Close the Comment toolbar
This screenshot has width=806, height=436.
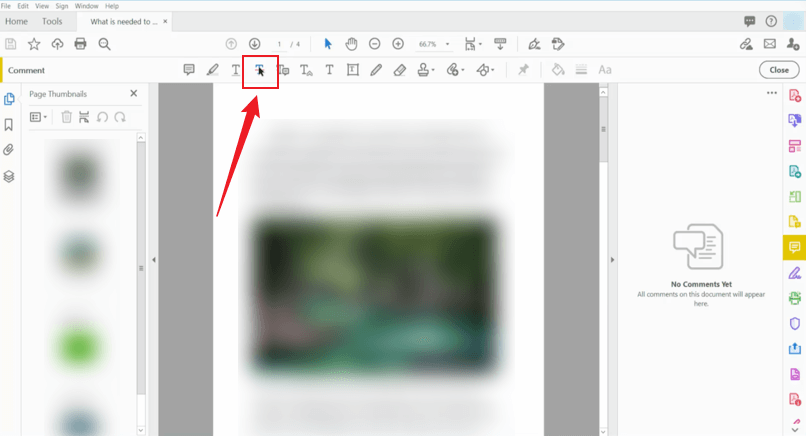coord(779,70)
